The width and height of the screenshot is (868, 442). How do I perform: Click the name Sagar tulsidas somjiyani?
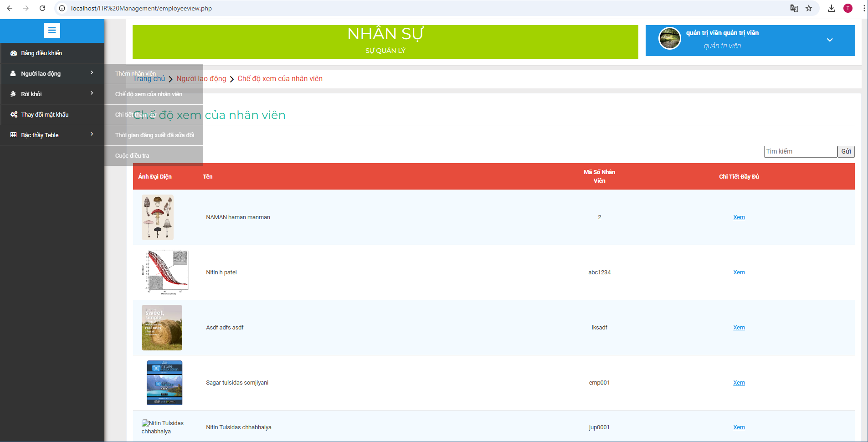pos(237,383)
